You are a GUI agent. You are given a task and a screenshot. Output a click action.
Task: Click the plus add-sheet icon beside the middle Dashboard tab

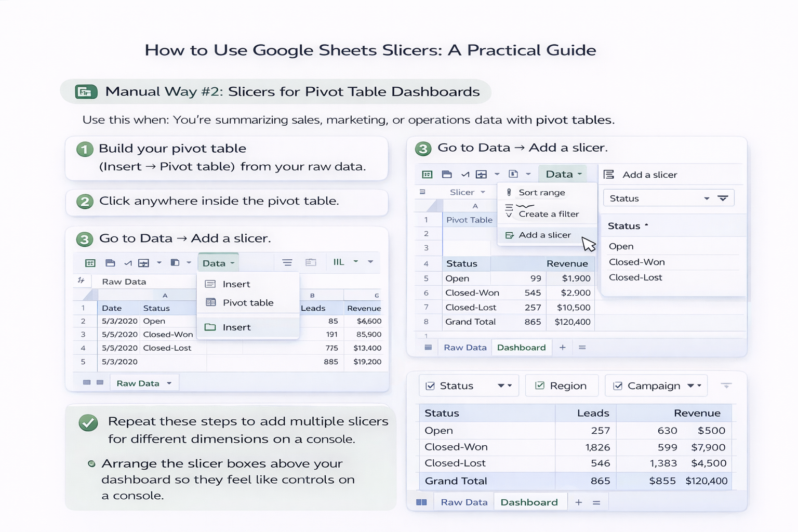pos(563,347)
